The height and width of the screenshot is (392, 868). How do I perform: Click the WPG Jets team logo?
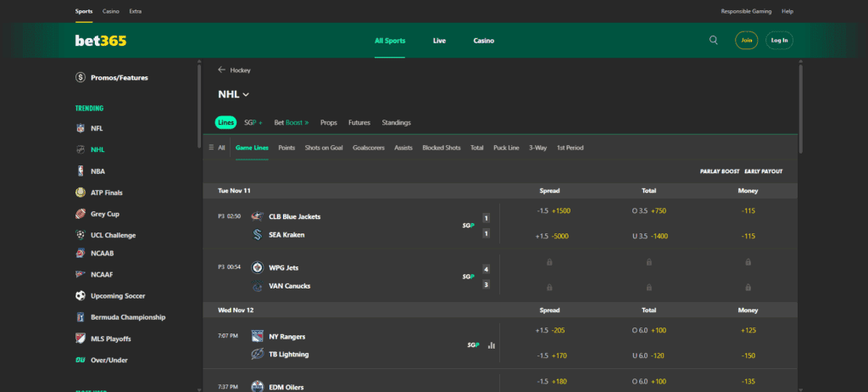pyautogui.click(x=258, y=268)
